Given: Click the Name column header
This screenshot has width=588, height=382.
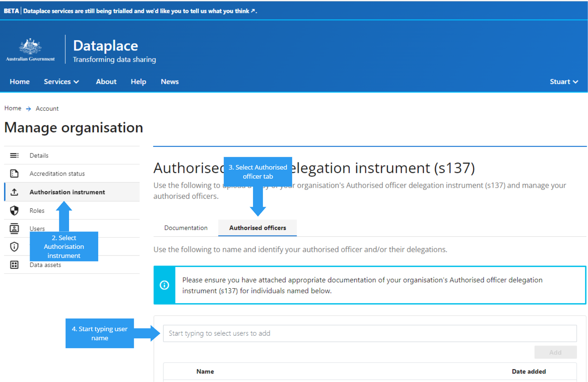Looking at the screenshot, I should (205, 371).
